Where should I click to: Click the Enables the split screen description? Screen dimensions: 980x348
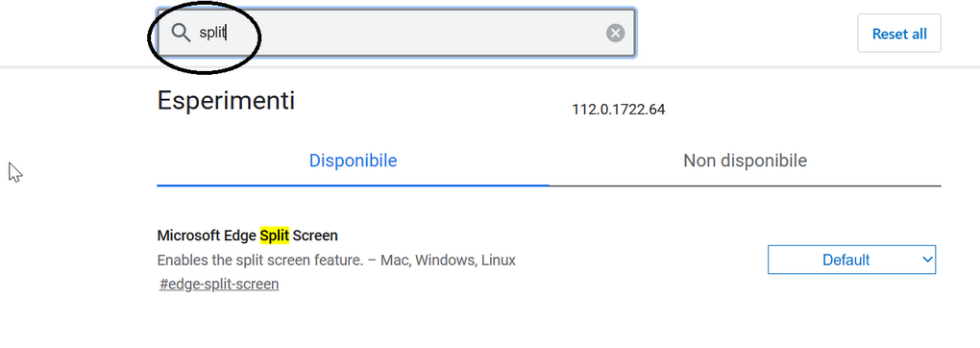(260, 261)
